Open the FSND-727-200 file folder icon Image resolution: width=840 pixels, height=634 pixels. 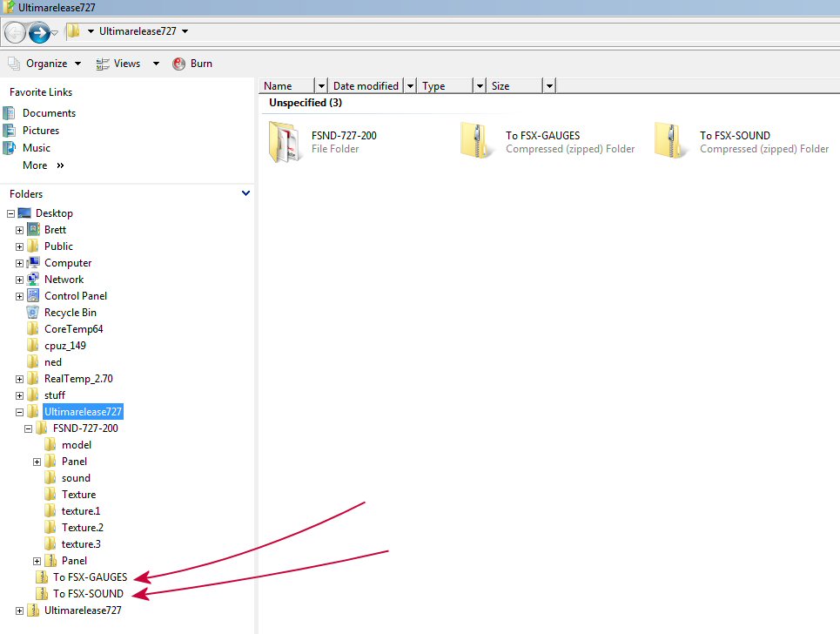[x=285, y=142]
